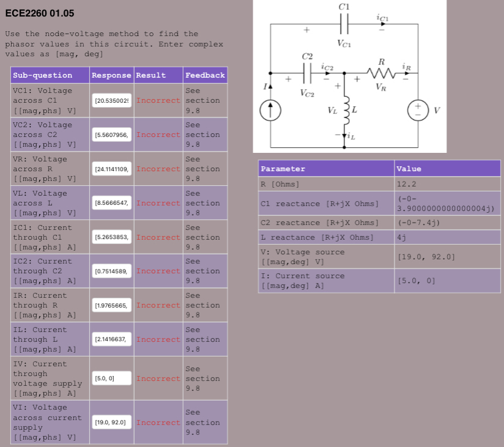Click the '4j' value cell

[x=448, y=237]
